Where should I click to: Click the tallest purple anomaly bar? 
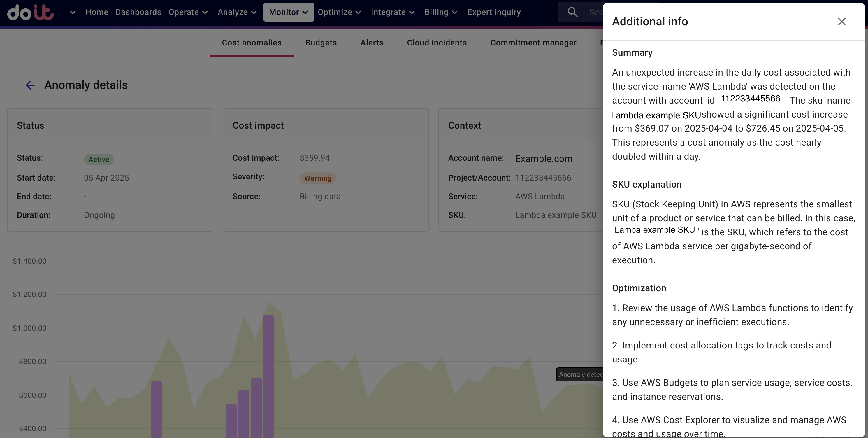pos(268,376)
